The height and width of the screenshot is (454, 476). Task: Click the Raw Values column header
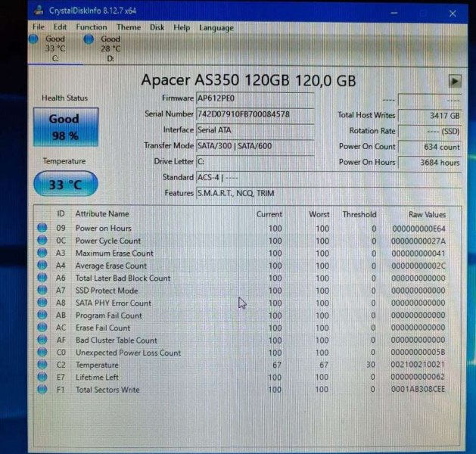click(x=427, y=214)
